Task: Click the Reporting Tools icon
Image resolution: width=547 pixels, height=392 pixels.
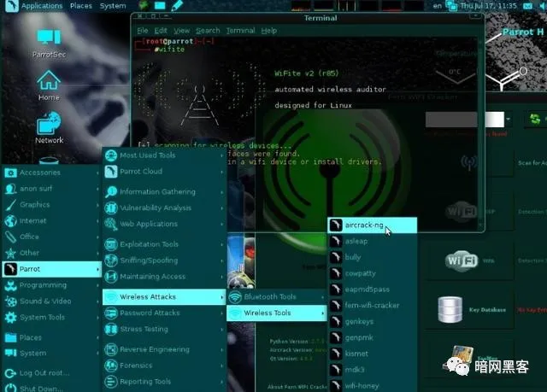Action: [111, 382]
